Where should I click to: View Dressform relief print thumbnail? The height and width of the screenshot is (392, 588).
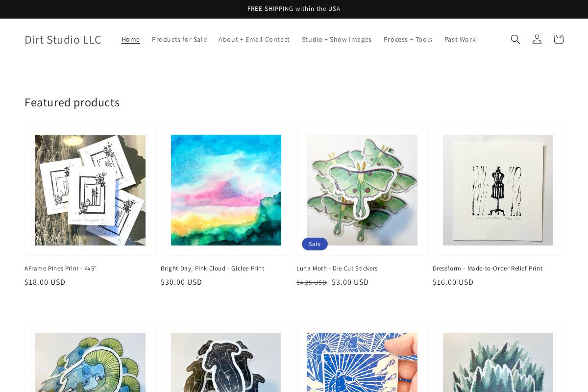pyautogui.click(x=498, y=190)
